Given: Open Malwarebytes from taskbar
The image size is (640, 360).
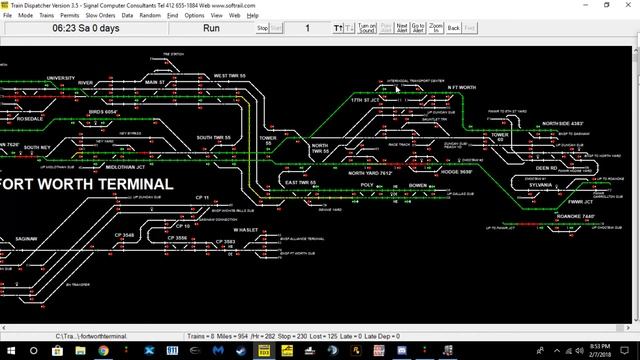Looking at the screenshot, I should tap(218, 351).
